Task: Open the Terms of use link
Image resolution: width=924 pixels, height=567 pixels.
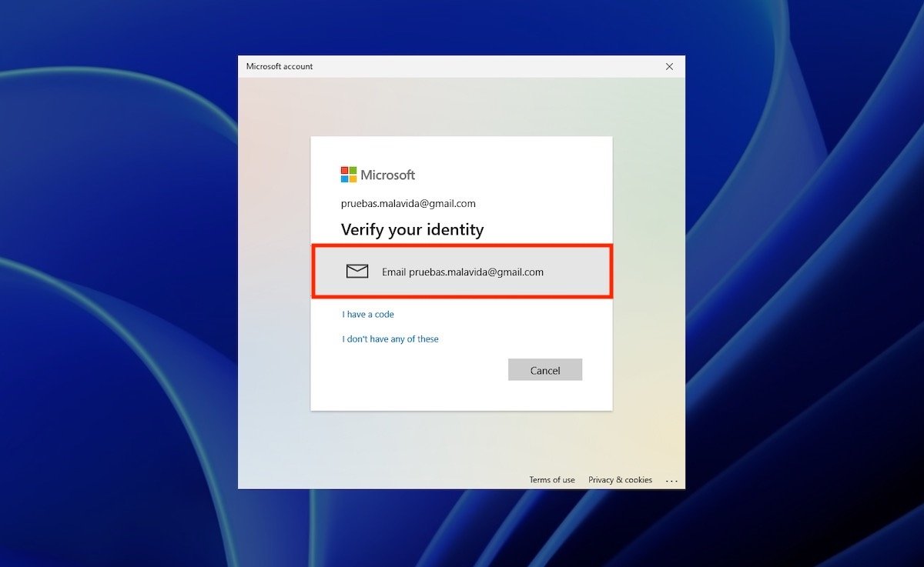Action: point(552,479)
